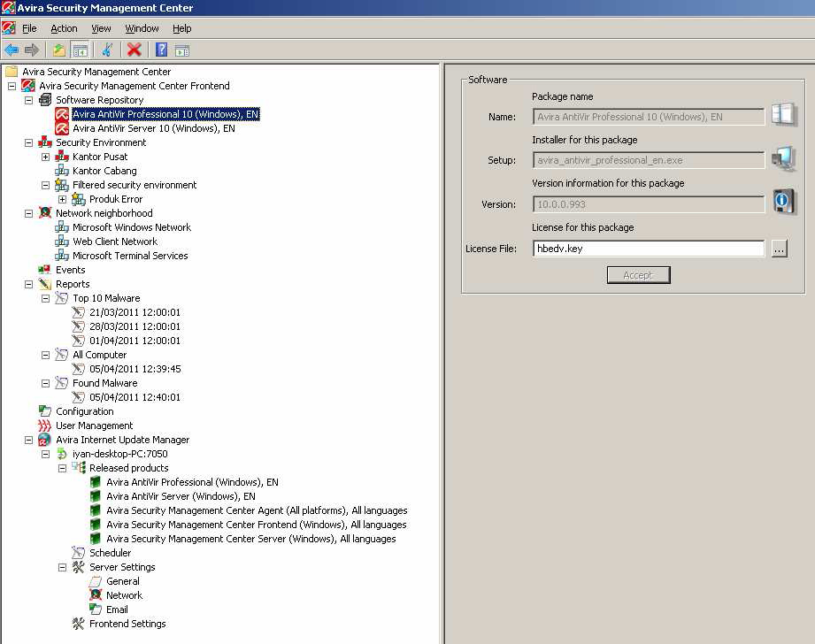Viewport: 815px width, 644px height.
Task: Collapse the Avira Internet Update Manager node
Action: tap(28, 441)
